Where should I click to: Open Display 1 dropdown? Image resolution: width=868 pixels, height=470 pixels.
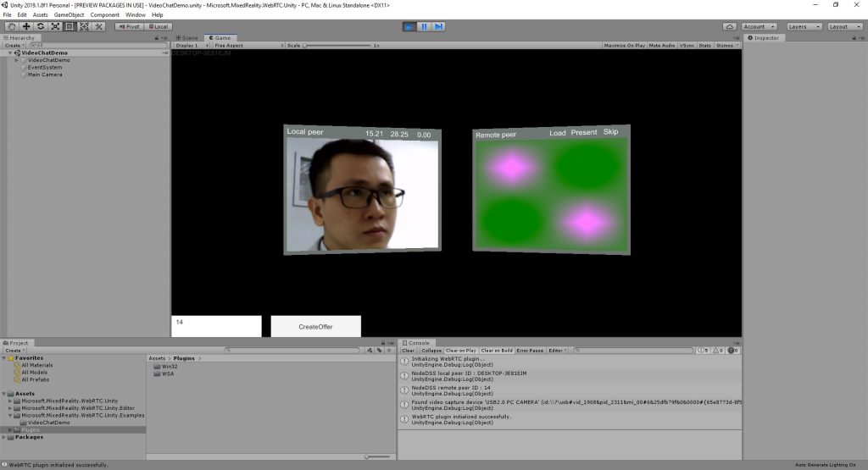coord(192,46)
